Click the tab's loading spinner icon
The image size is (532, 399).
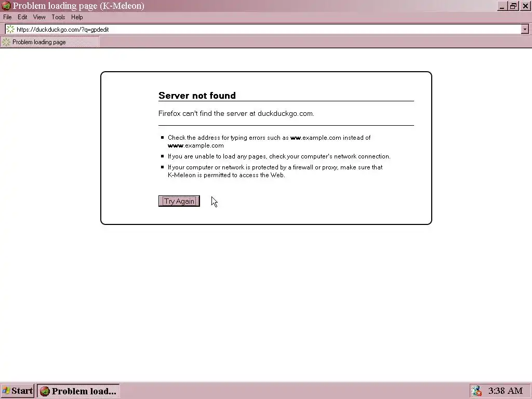(x=6, y=42)
